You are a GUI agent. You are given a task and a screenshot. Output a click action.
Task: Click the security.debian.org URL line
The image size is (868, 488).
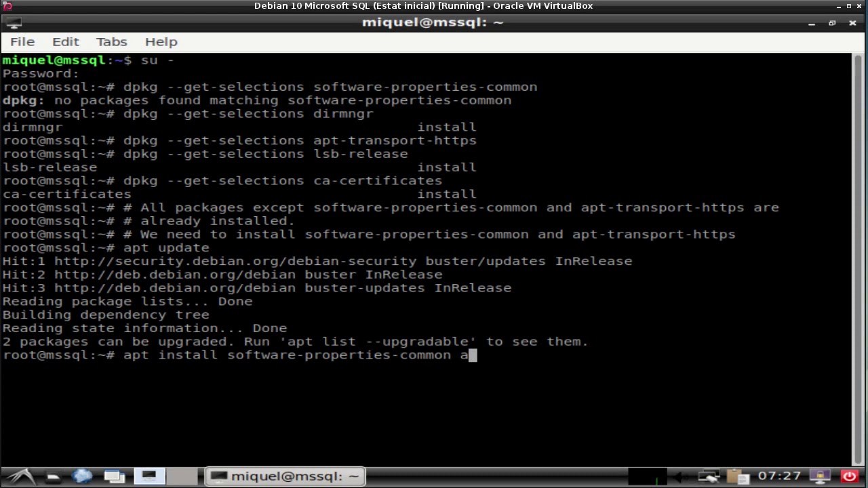coord(317,261)
